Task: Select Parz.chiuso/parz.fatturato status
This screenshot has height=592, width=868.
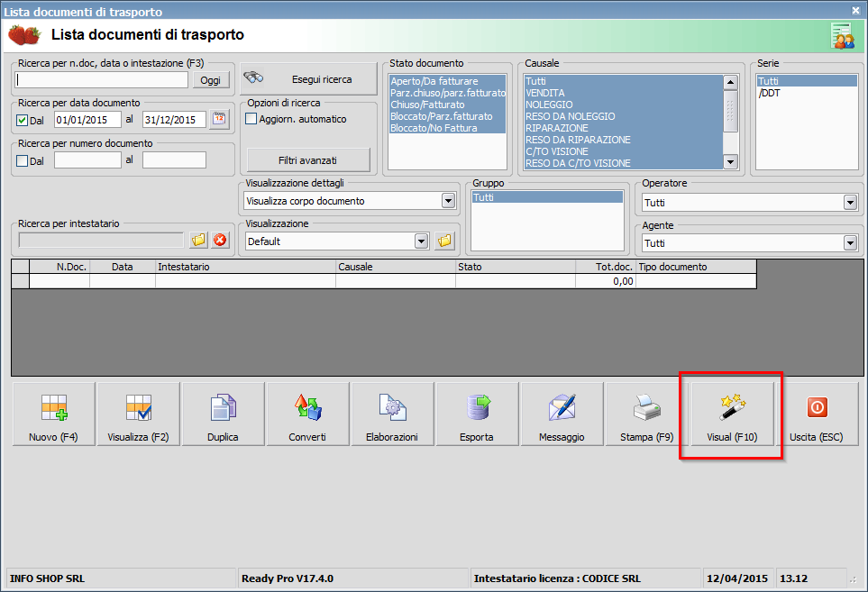Action: [x=447, y=93]
